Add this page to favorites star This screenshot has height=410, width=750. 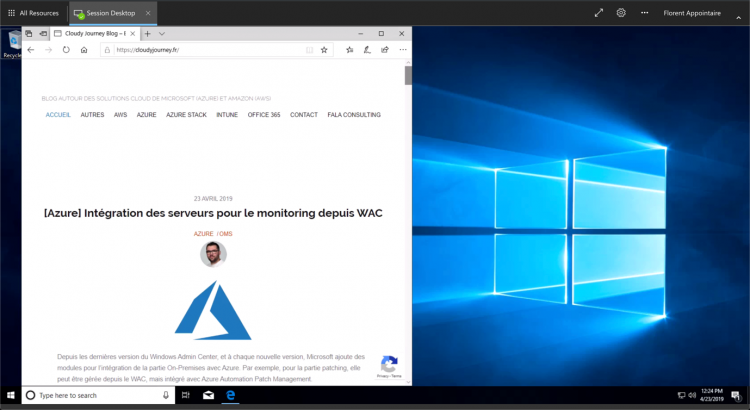click(324, 50)
